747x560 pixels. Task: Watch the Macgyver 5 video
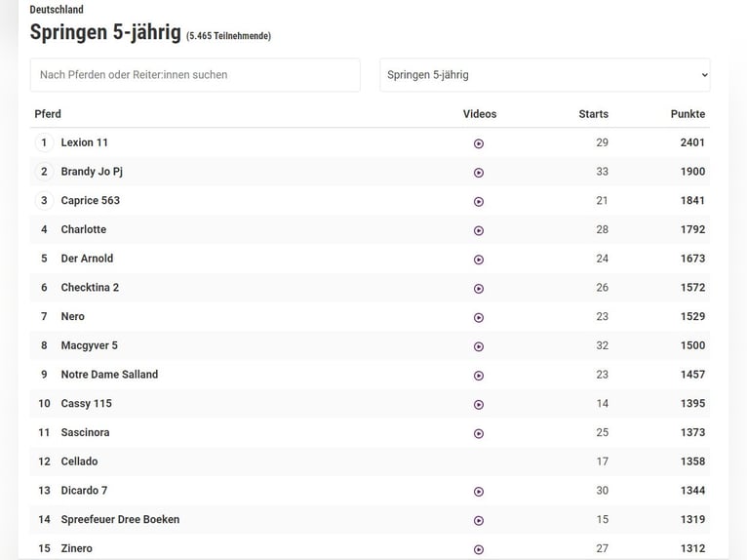click(478, 346)
